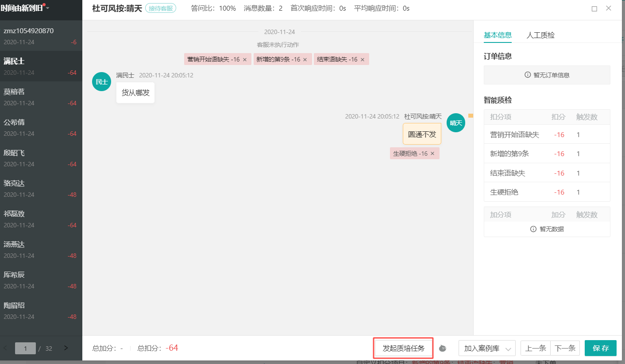The height and width of the screenshot is (364, 625).
Task: Open conversation 莫榕茗
Action: [41, 97]
